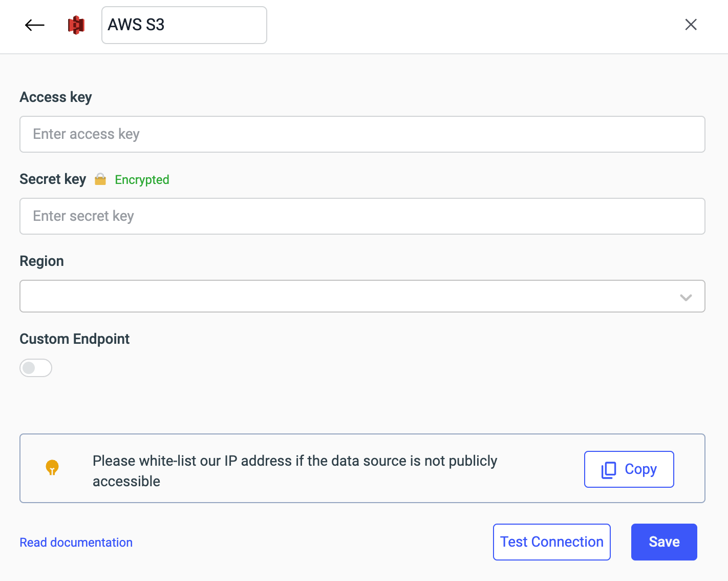Click the yellow lock icon beside Secret key
Image resolution: width=728 pixels, height=581 pixels.
[x=100, y=179]
